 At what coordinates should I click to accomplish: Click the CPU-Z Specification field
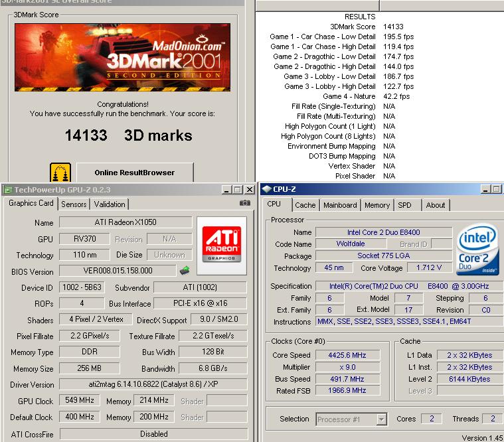(410, 286)
